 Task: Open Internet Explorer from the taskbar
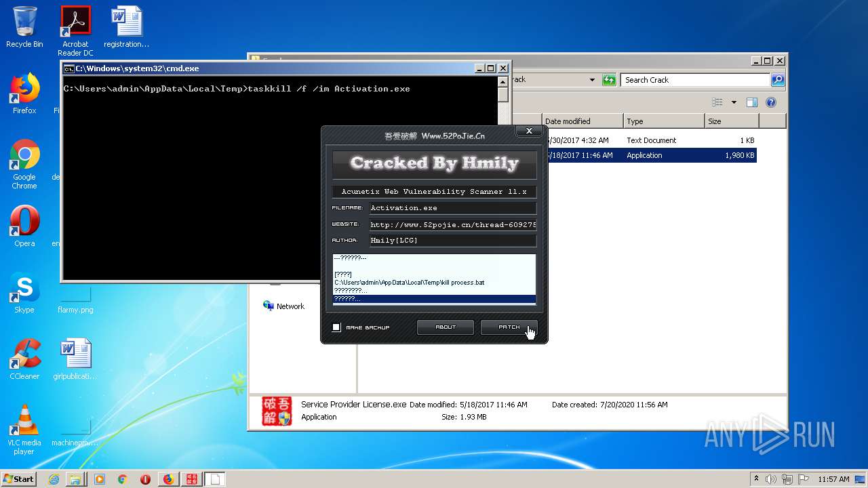coord(54,479)
